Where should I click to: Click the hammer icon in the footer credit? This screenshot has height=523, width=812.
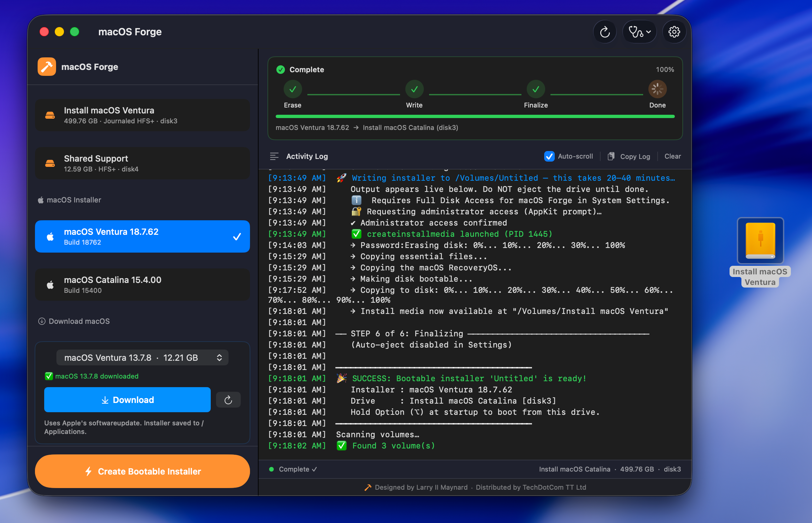click(368, 488)
